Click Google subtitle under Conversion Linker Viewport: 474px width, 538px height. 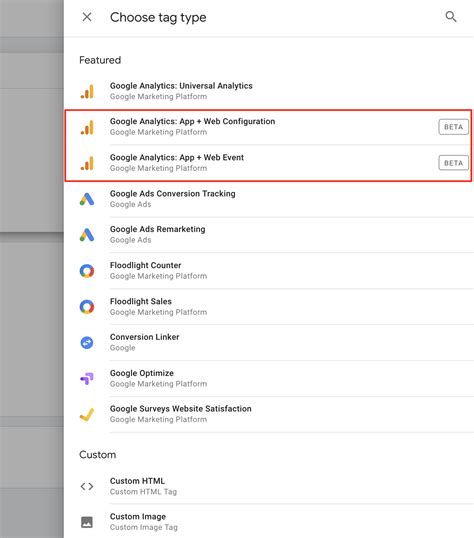pyautogui.click(x=123, y=348)
